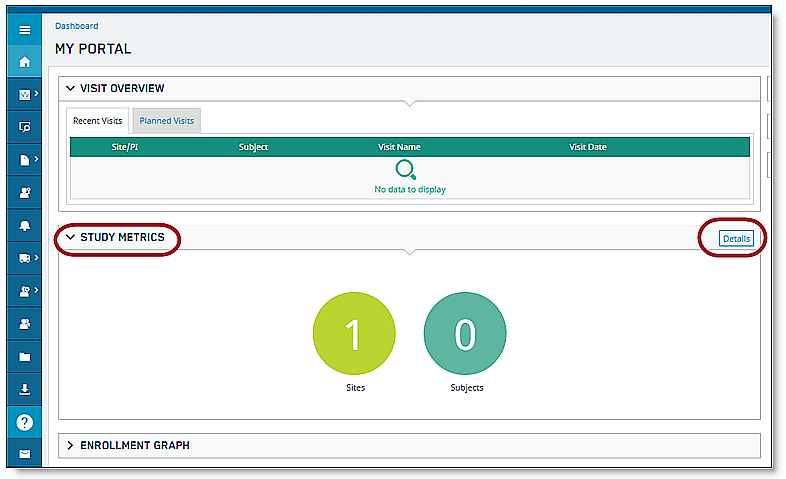Screen dimensions: 786x479
Task: Switch to the Planned Visits tab
Action: (x=168, y=121)
